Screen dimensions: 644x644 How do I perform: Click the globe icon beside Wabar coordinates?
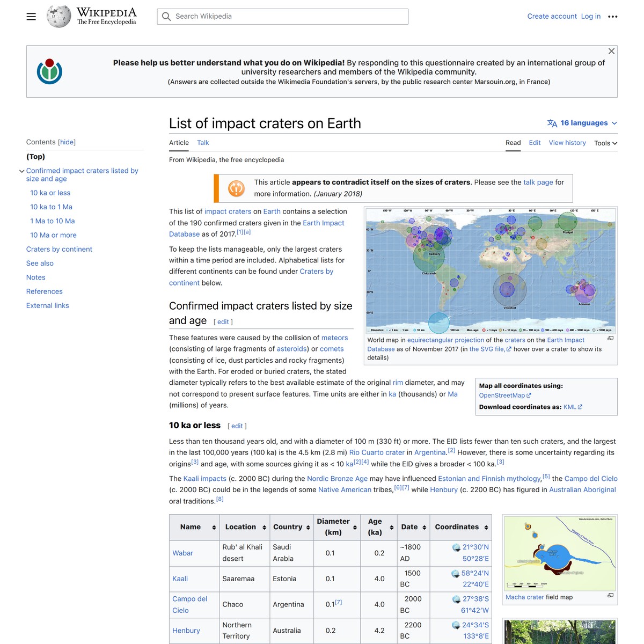456,547
